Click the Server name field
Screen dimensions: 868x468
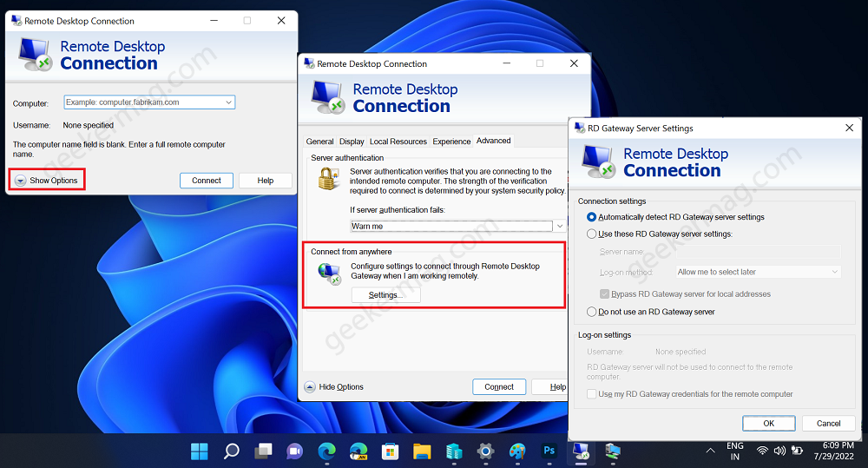(759, 252)
